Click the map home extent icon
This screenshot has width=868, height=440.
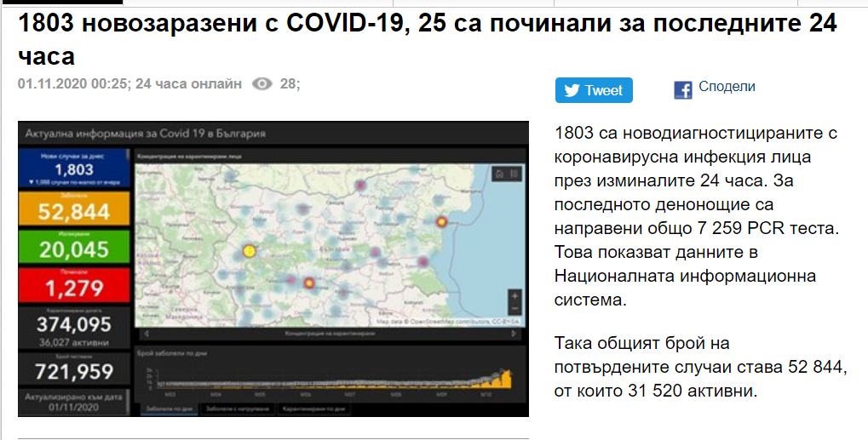(x=500, y=174)
